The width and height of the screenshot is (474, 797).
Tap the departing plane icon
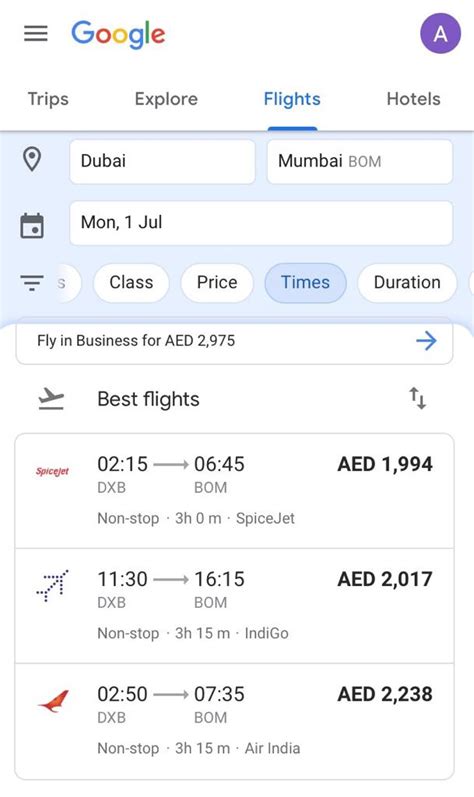[x=51, y=398]
